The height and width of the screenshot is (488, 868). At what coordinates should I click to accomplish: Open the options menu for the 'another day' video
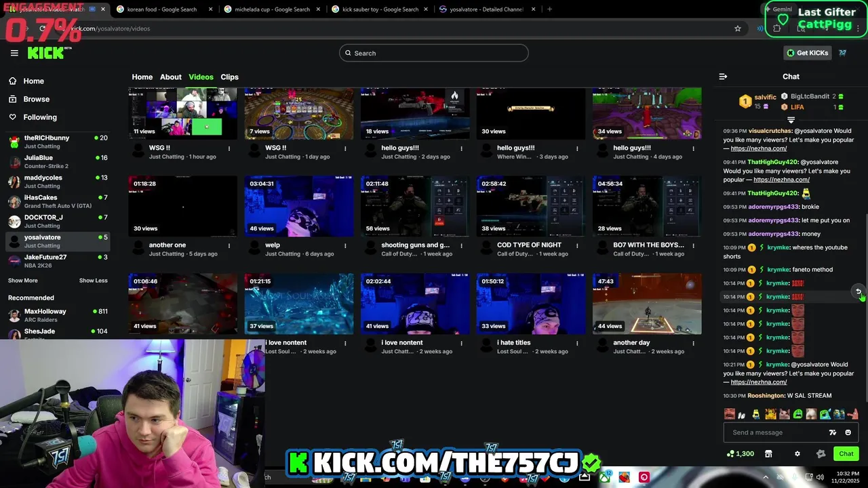(693, 343)
